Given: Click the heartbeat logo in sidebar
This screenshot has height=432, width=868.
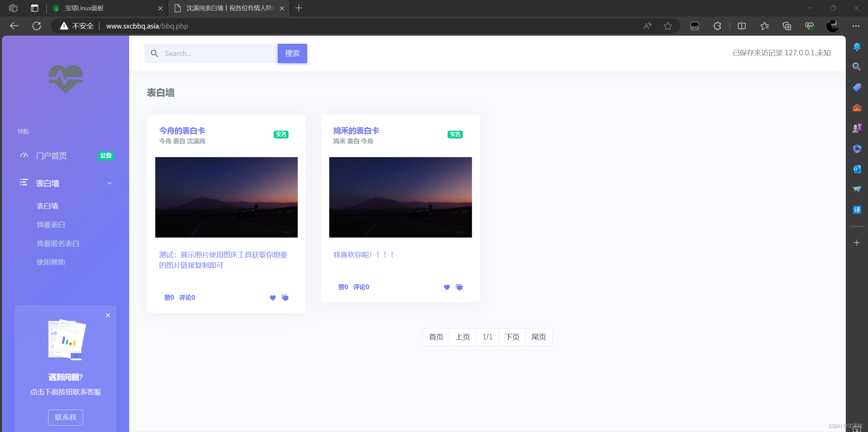Looking at the screenshot, I should pos(65,79).
